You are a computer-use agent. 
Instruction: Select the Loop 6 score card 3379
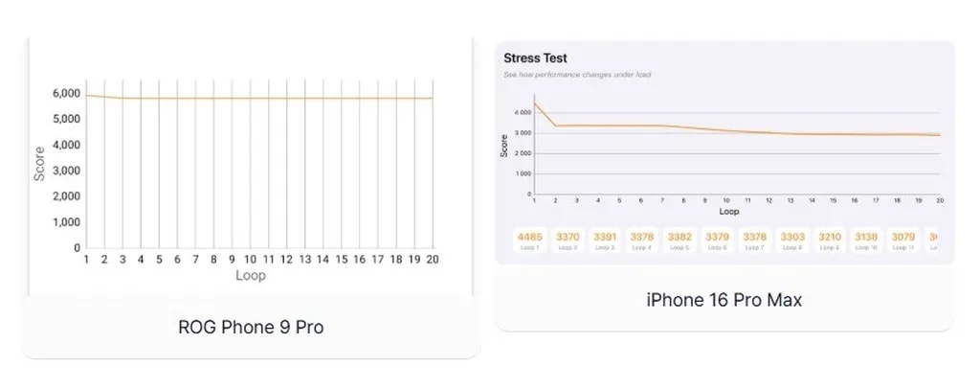[x=717, y=240]
